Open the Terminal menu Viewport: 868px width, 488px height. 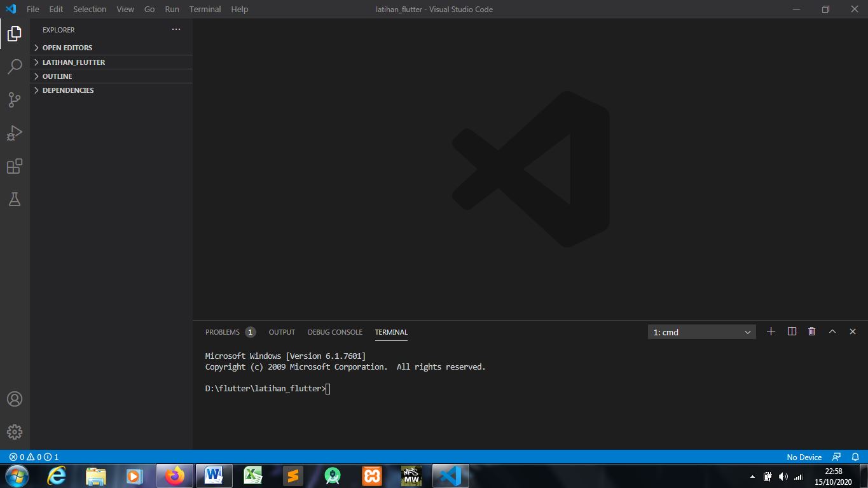[x=205, y=9]
